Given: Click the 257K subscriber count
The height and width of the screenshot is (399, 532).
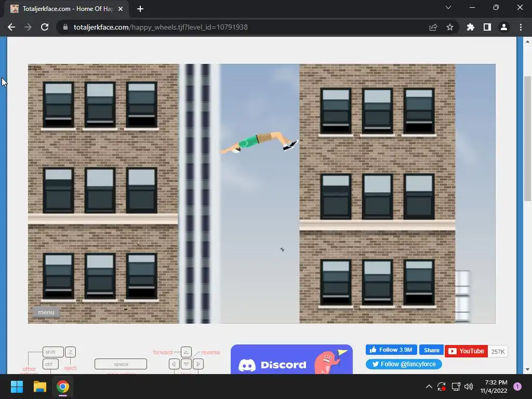Looking at the screenshot, I should click(x=498, y=352).
